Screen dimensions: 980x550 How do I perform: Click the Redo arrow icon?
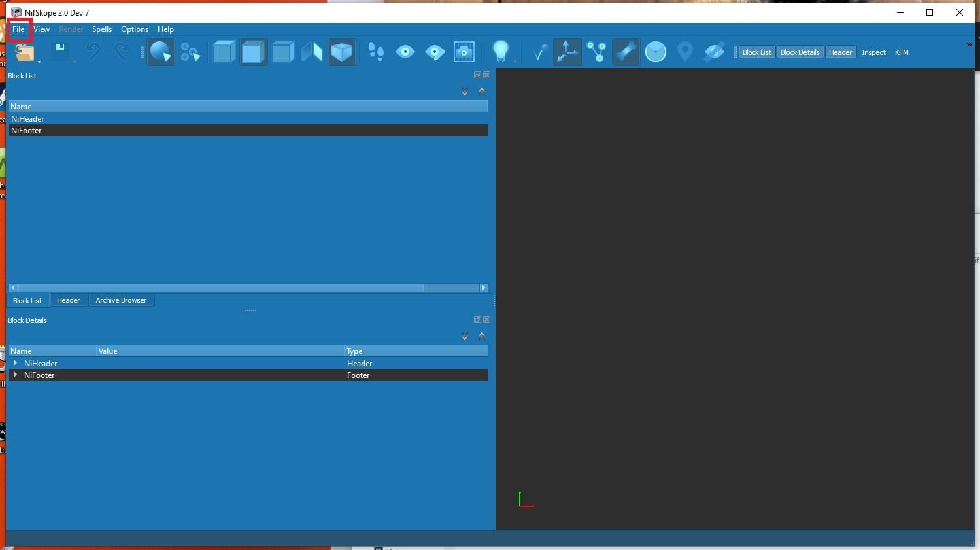[x=122, y=52]
